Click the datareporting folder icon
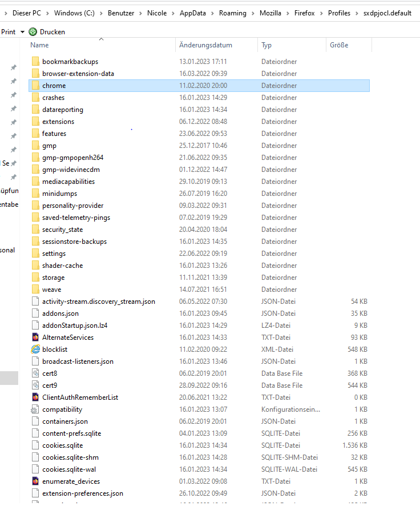This screenshot has height=506, width=420. click(x=35, y=110)
